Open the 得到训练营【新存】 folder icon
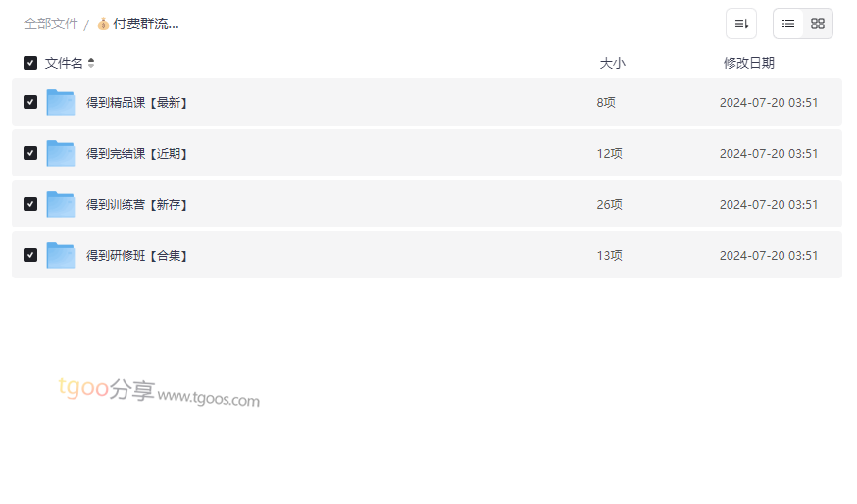Screen dimensions: 857x504 tap(60, 204)
